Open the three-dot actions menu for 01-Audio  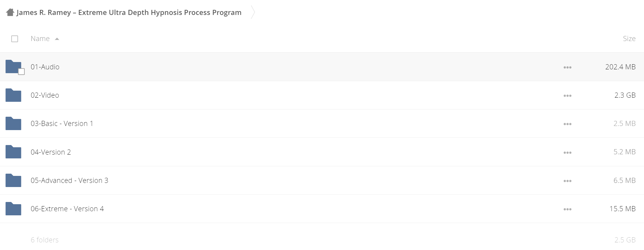coord(567,67)
